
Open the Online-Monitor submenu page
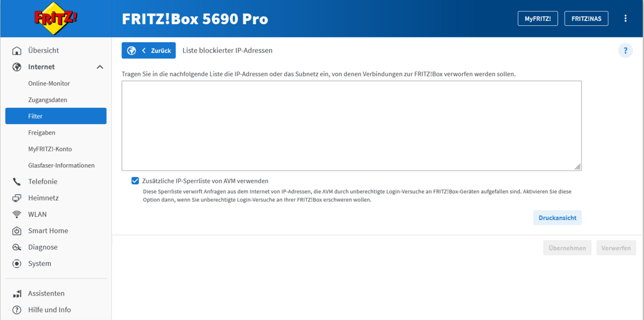(x=49, y=83)
